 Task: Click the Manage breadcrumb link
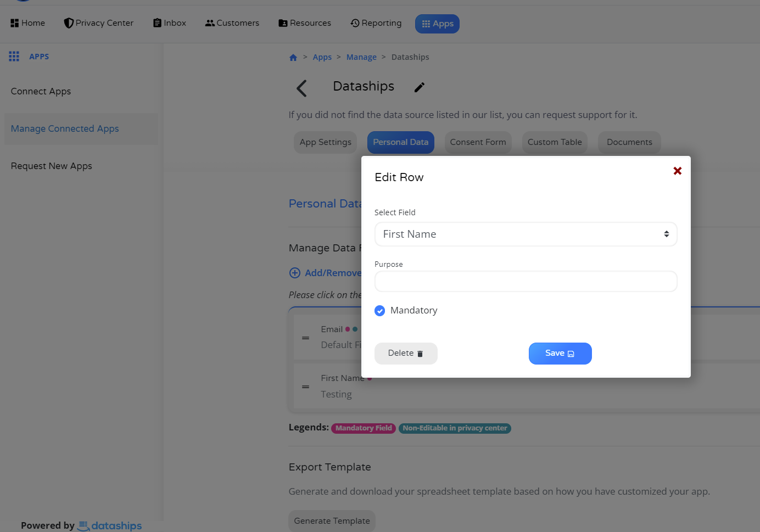point(361,57)
